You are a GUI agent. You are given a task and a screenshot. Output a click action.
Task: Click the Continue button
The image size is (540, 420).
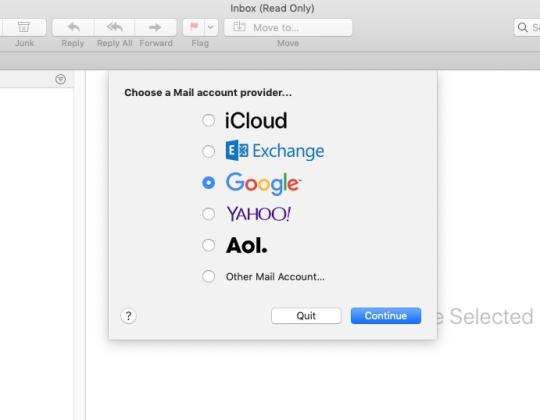point(386,316)
